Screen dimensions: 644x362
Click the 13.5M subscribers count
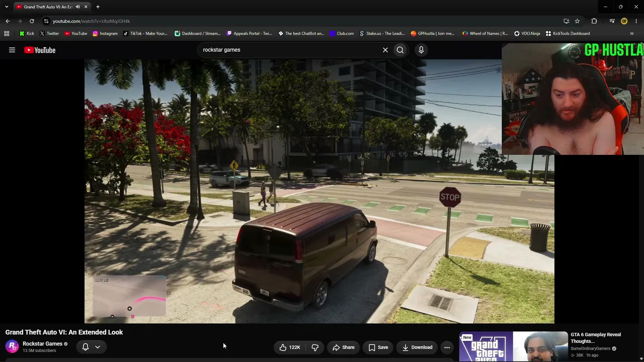coord(39,351)
